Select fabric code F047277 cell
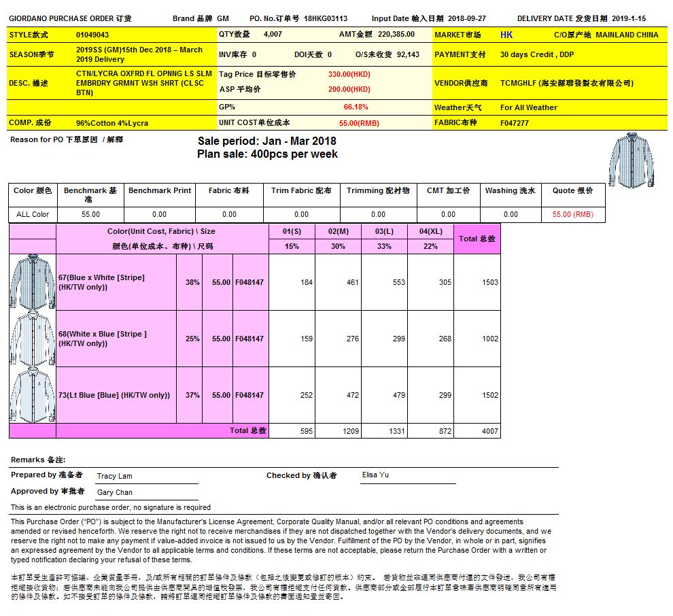Screen dimensions: 673x616 pyautogui.click(x=515, y=123)
